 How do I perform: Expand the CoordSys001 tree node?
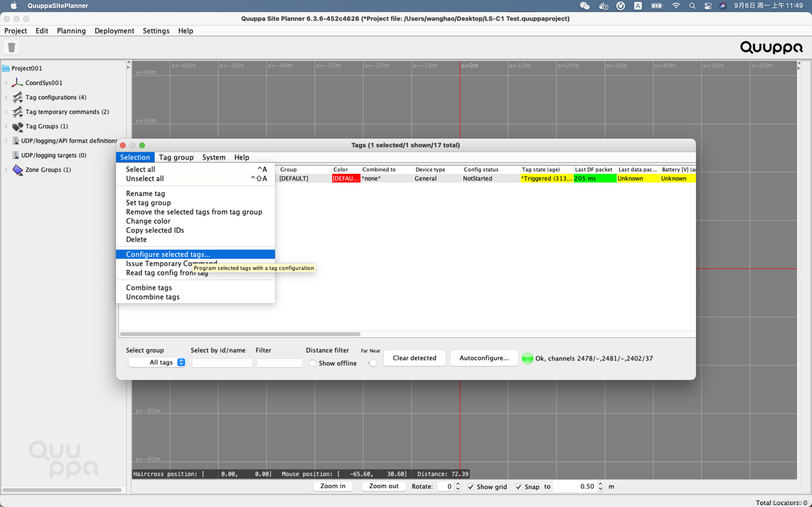(x=6, y=83)
